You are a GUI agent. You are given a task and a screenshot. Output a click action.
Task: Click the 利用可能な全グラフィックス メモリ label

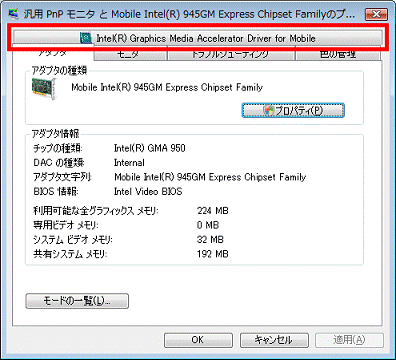(x=96, y=211)
